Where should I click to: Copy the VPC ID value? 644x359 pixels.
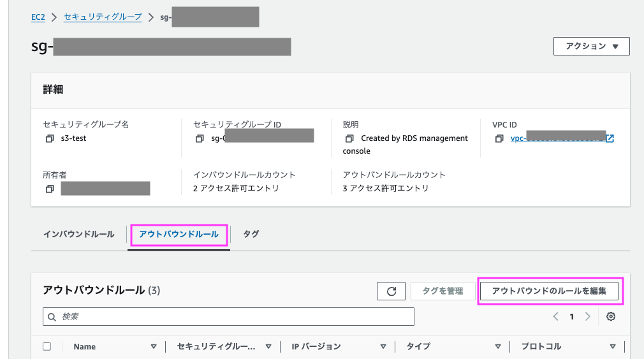pos(499,138)
